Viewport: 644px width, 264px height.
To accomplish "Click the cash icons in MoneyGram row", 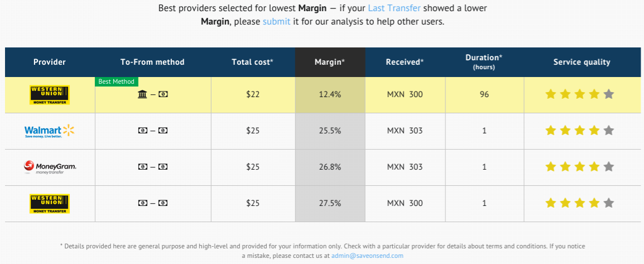I will click(152, 167).
